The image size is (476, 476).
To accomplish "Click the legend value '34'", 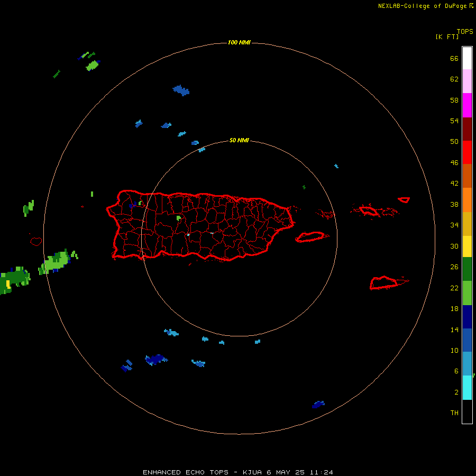I will [x=454, y=225].
